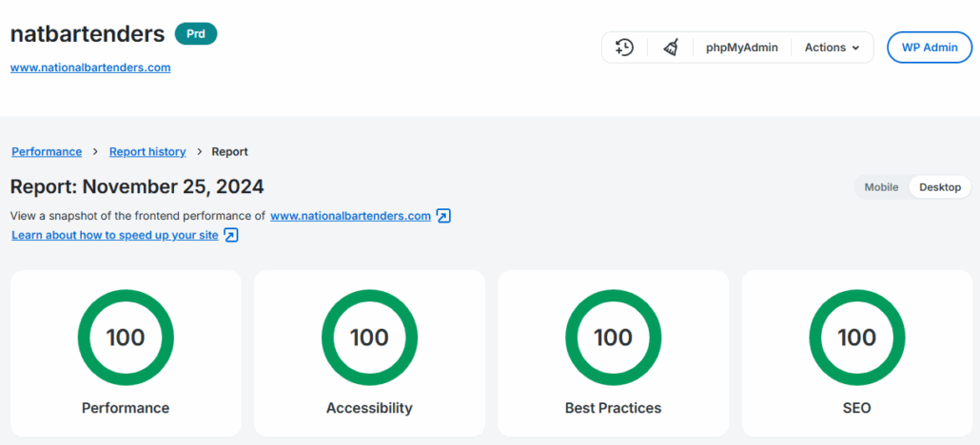Click chevron after Performance breadcrumb

pos(95,152)
